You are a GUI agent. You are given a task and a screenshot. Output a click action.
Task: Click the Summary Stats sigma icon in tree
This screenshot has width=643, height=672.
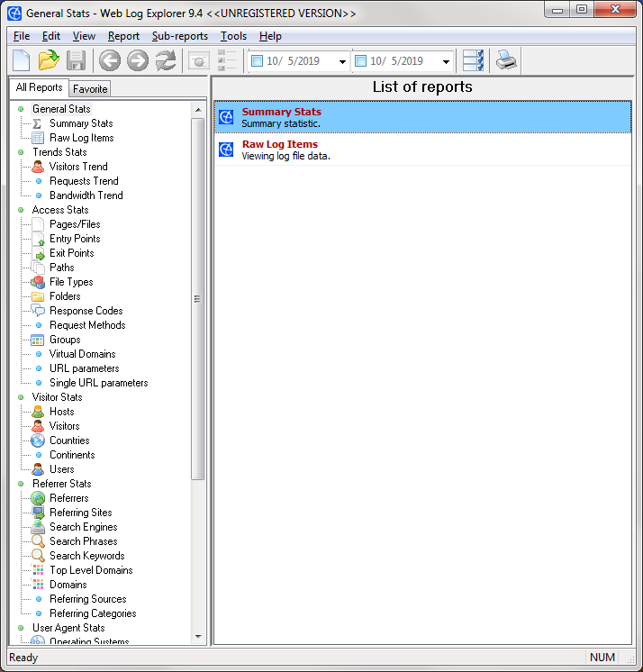pyautogui.click(x=37, y=123)
